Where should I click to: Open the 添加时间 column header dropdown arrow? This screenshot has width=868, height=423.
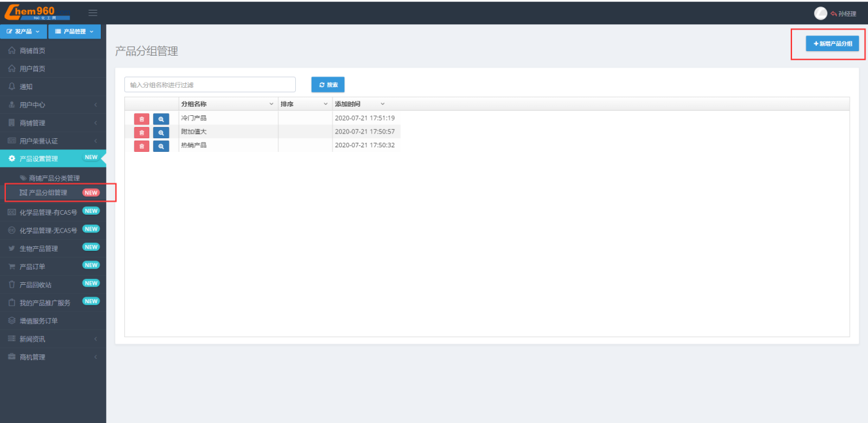tap(382, 104)
